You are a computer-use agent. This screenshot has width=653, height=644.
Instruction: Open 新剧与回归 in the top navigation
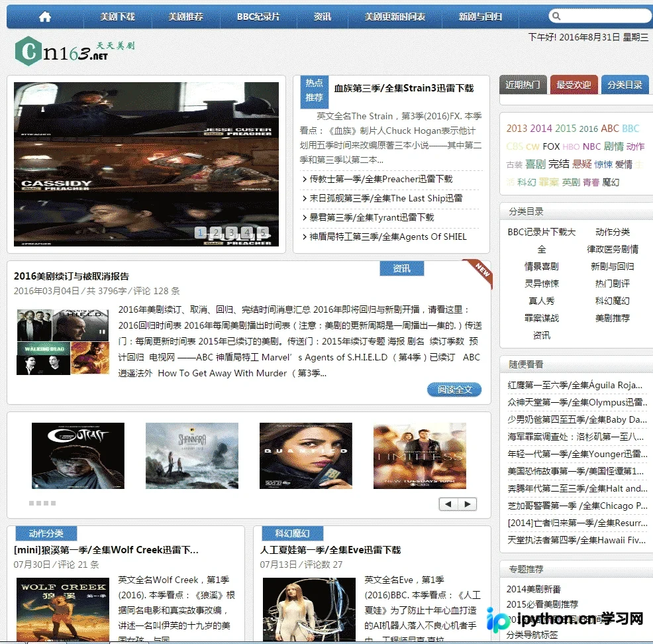(x=480, y=17)
